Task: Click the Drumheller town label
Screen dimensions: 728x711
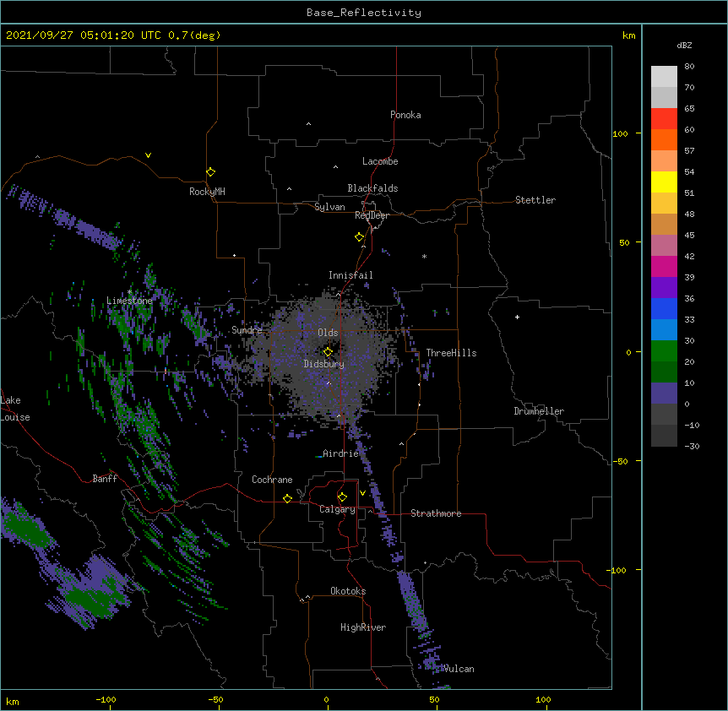Action: click(539, 411)
